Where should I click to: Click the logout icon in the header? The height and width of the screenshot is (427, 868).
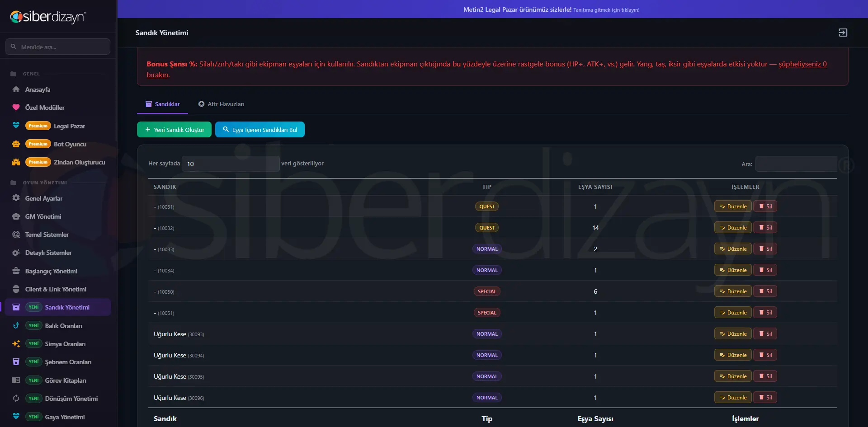pos(843,33)
